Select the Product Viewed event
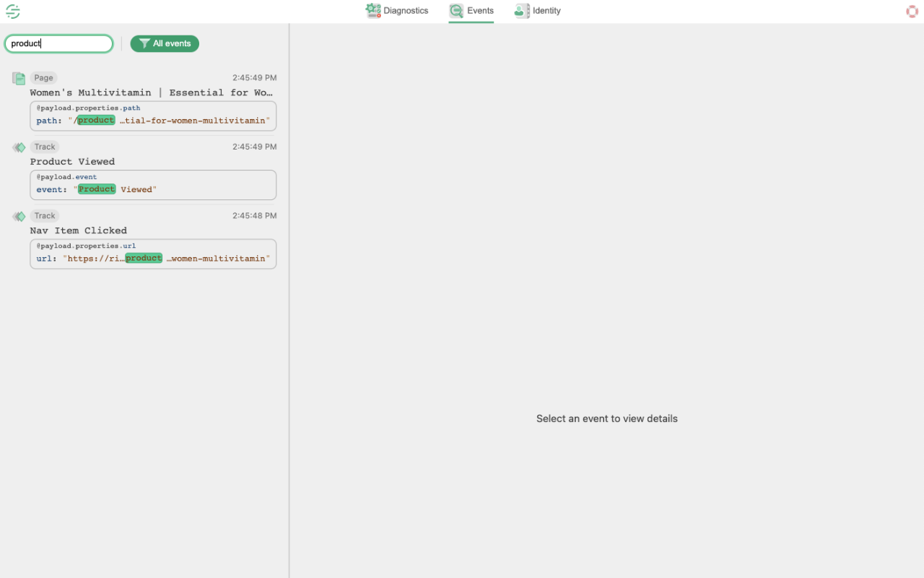This screenshot has width=924, height=578. (72, 161)
